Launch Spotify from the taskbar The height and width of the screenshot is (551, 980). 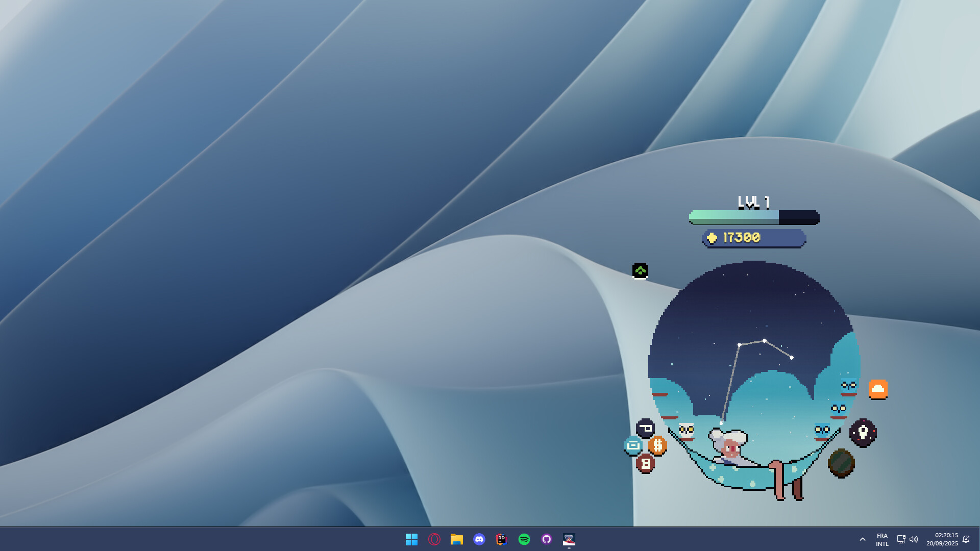(524, 539)
